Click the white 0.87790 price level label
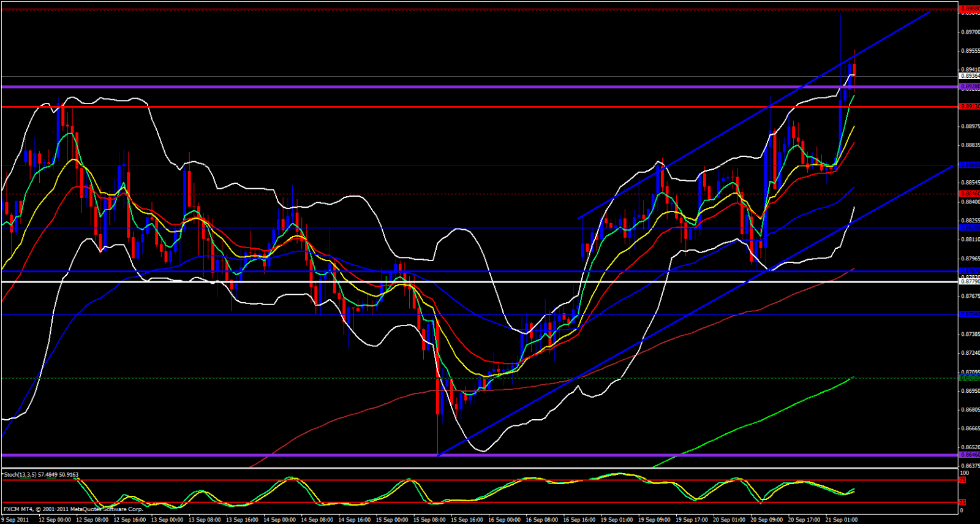This screenshot has width=980, height=524. pos(969,282)
